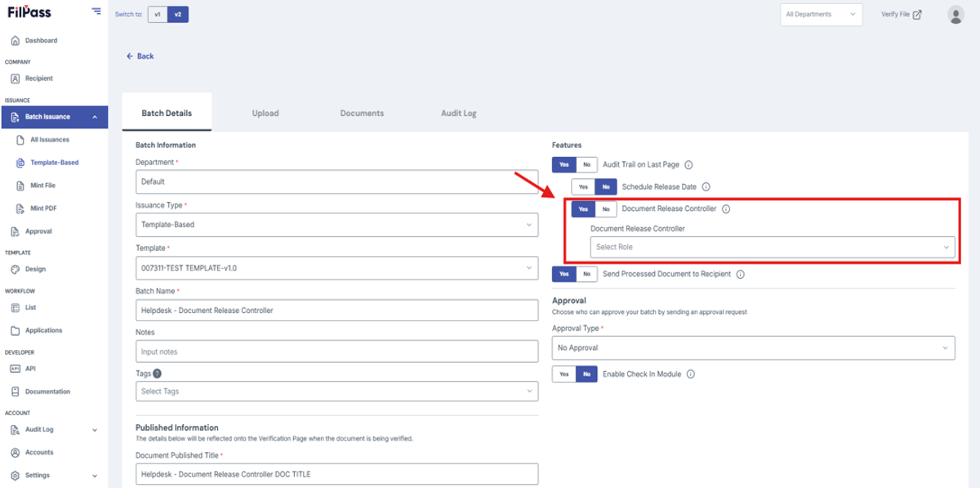Click info icon beside Audit Trail on Last Page
This screenshot has width=980, height=488.
[x=688, y=164]
